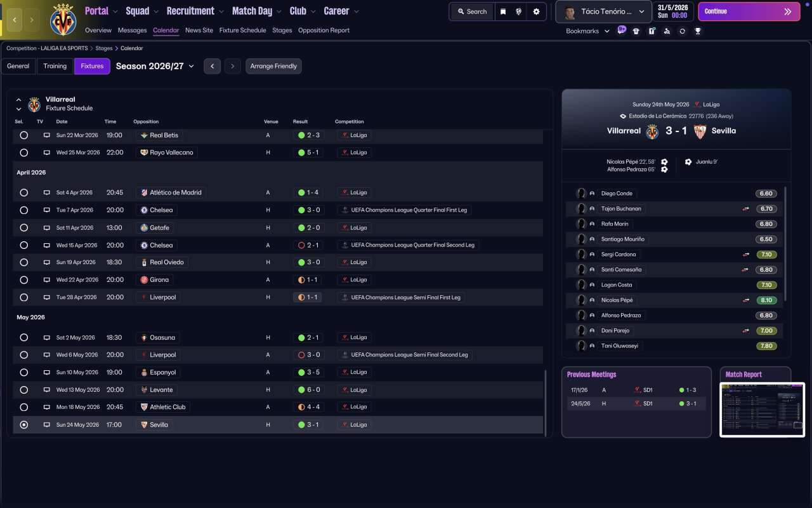Click the Villarreal club crest in header
Viewport: 812px width, 508px height.
(63, 19)
